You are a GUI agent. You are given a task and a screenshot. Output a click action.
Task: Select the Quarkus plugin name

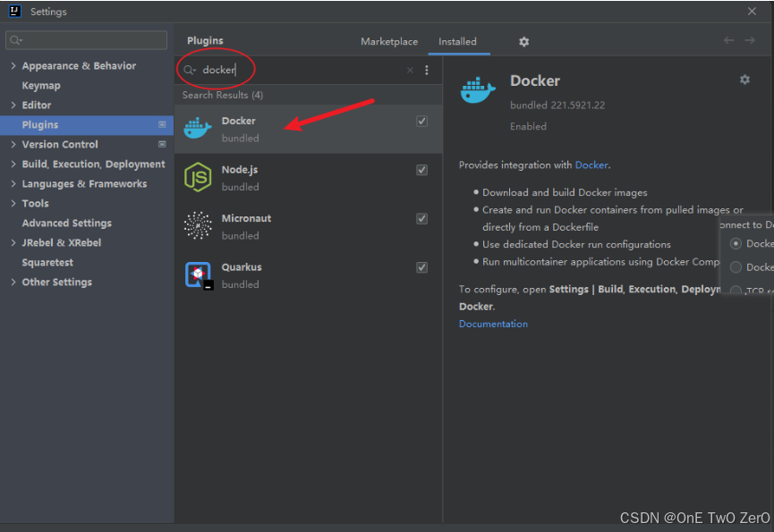242,267
